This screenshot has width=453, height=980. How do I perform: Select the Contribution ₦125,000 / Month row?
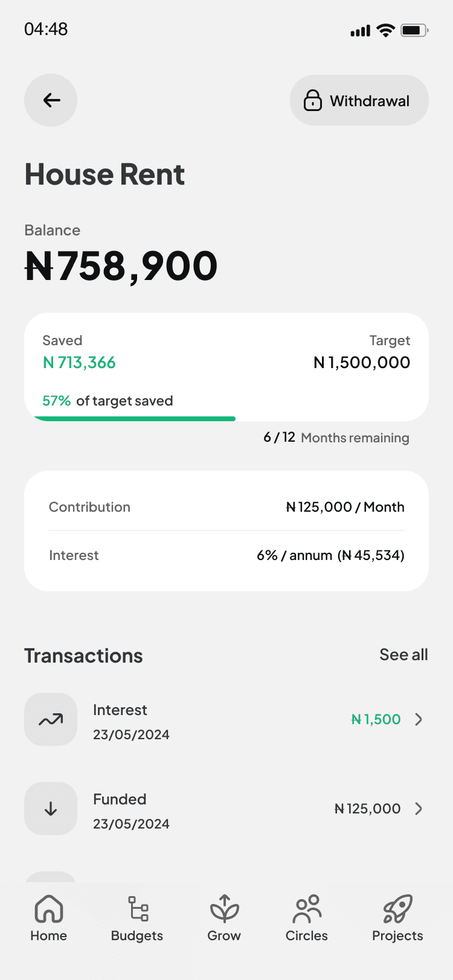pos(226,507)
